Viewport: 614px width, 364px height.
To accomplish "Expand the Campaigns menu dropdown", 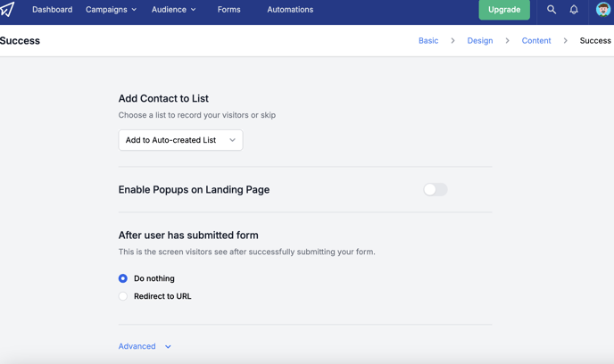I will point(112,10).
